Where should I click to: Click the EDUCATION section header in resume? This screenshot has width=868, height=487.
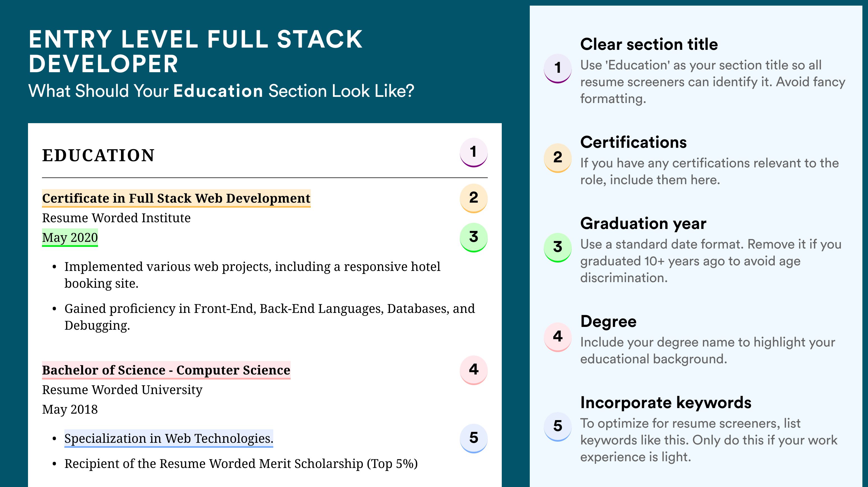[98, 155]
